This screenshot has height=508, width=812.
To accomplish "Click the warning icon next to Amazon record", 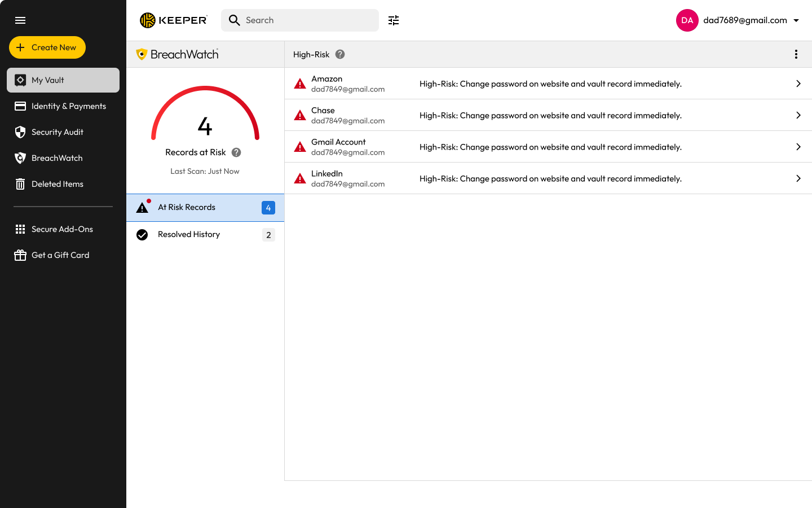I will click(299, 83).
